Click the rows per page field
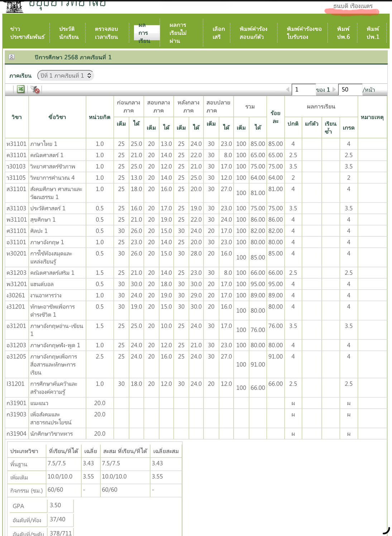Viewport: 392px width, 536px height. tap(350, 90)
